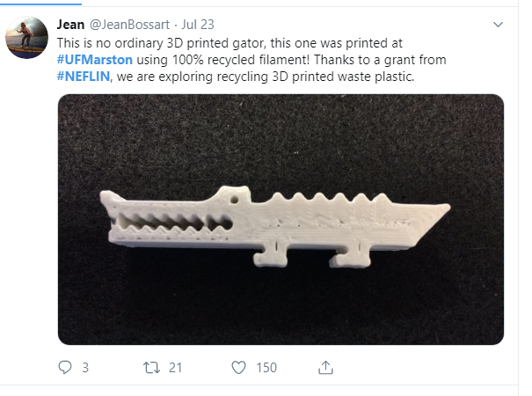View the 3D printed gator photo
This screenshot has width=532, height=396.
(x=281, y=218)
